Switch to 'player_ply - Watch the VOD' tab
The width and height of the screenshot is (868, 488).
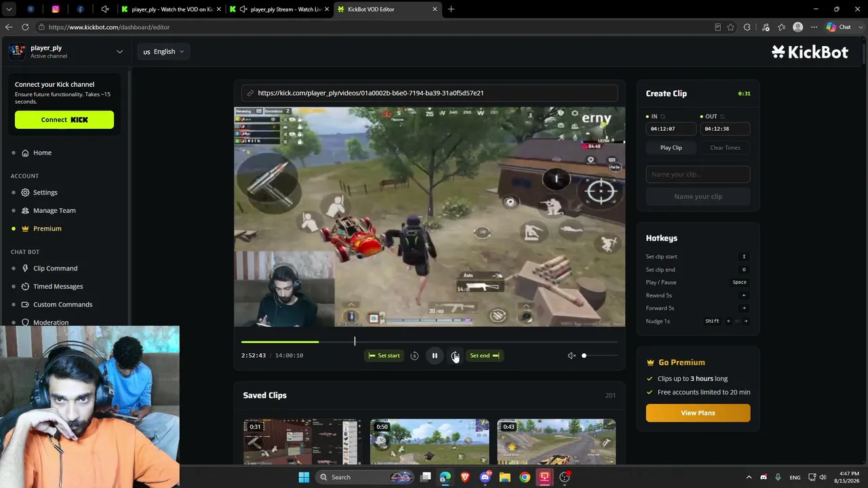(171, 9)
